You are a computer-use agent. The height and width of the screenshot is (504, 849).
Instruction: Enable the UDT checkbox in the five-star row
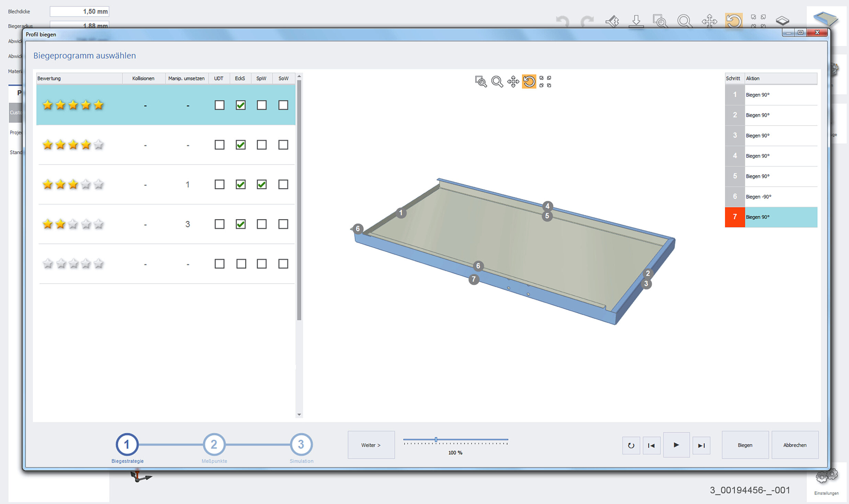click(219, 105)
